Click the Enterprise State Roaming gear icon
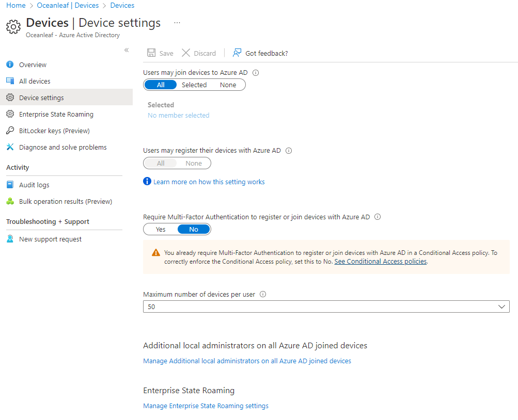Image resolution: width=518 pixels, height=420 pixels. [x=10, y=114]
